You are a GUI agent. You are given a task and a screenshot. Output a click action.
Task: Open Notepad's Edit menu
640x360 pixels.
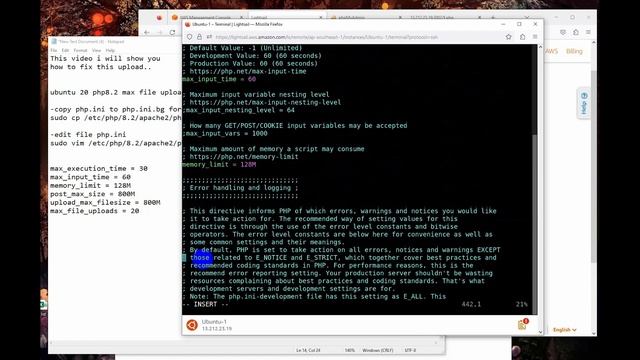(x=65, y=50)
